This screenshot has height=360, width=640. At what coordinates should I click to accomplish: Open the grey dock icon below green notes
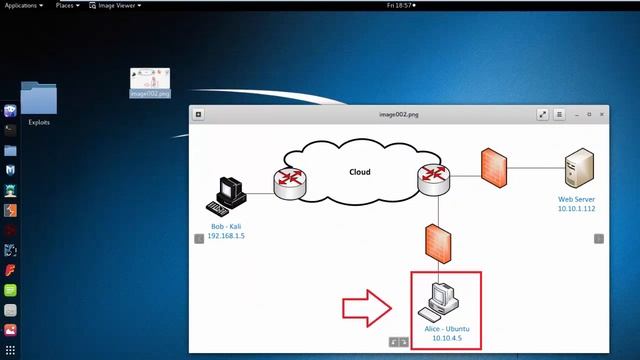pyautogui.click(x=10, y=310)
